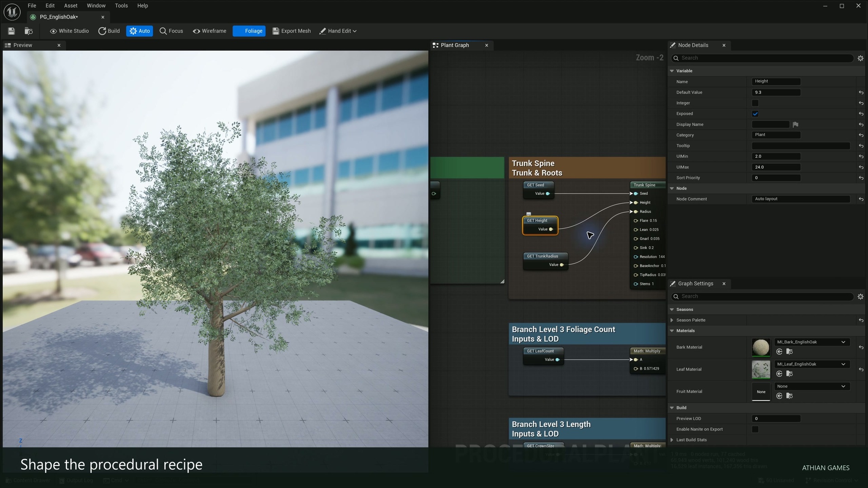Uncheck the Exposed checkbox

tap(755, 114)
